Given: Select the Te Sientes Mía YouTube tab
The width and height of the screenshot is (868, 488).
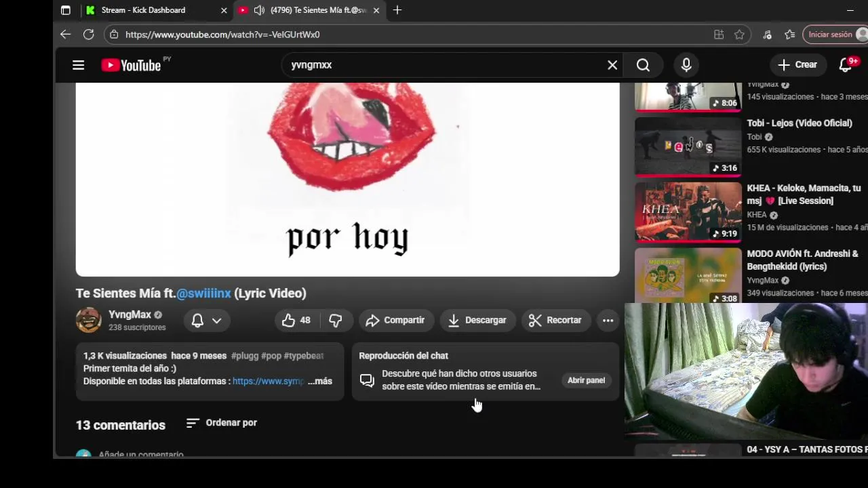Looking at the screenshot, I should 309,10.
